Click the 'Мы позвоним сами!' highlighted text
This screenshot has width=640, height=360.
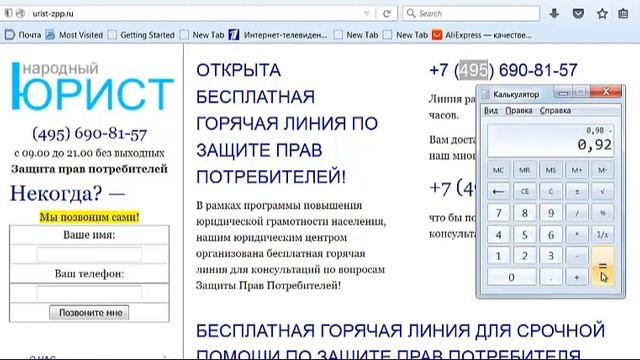(x=89, y=217)
